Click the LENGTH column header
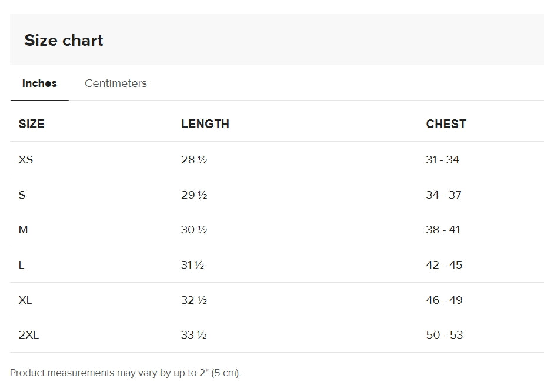544x392 pixels. [x=205, y=124]
